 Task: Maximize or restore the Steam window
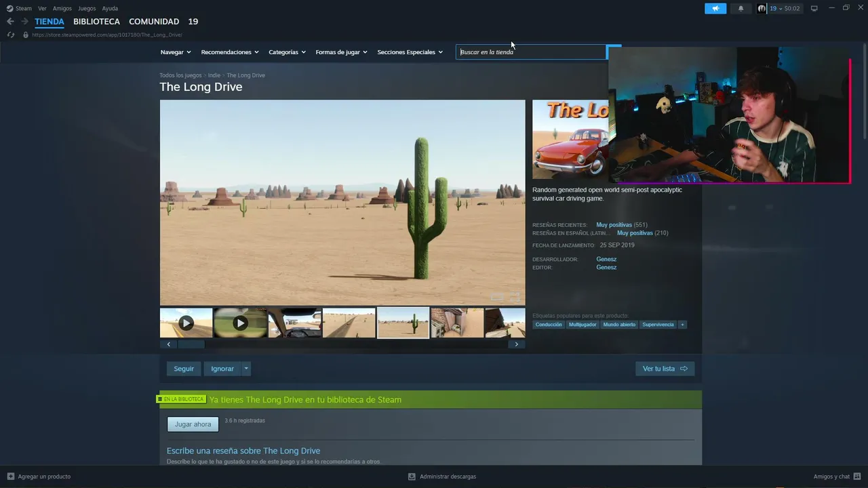[846, 8]
